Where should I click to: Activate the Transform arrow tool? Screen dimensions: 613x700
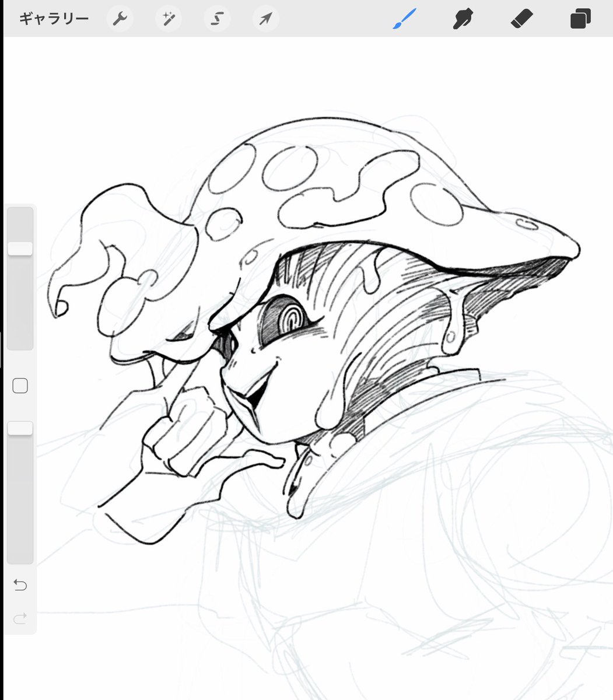coord(265,19)
